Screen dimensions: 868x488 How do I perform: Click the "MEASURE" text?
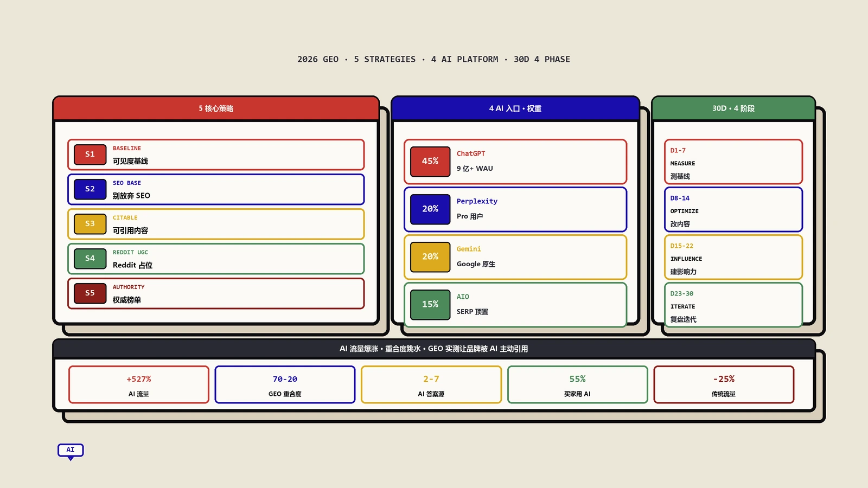(682, 164)
